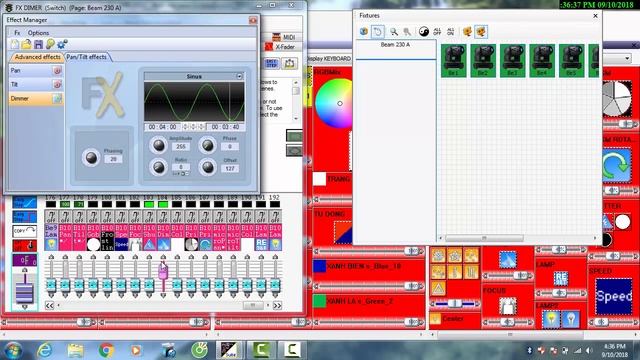
Task: Click the 3D view icon in Fixtures toolbar
Action: point(364,31)
